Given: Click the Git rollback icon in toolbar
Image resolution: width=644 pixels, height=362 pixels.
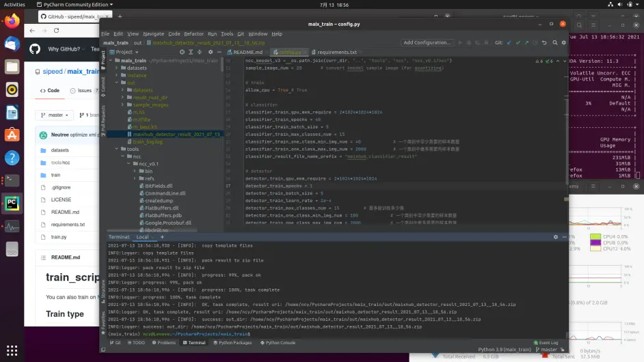Looking at the screenshot, I should point(544,42).
